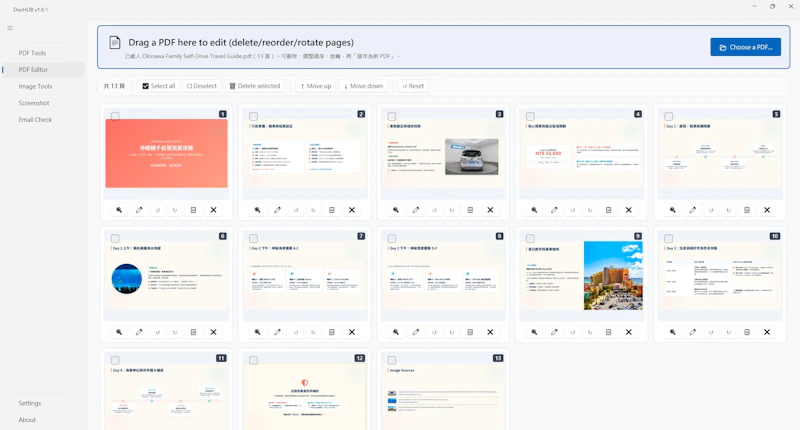Screen dimensions: 800x430
Task: Check the page 4 selection box
Action: [530, 116]
